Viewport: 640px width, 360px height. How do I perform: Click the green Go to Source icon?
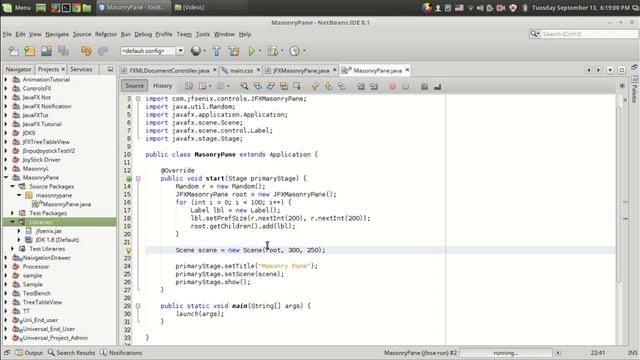424,87
